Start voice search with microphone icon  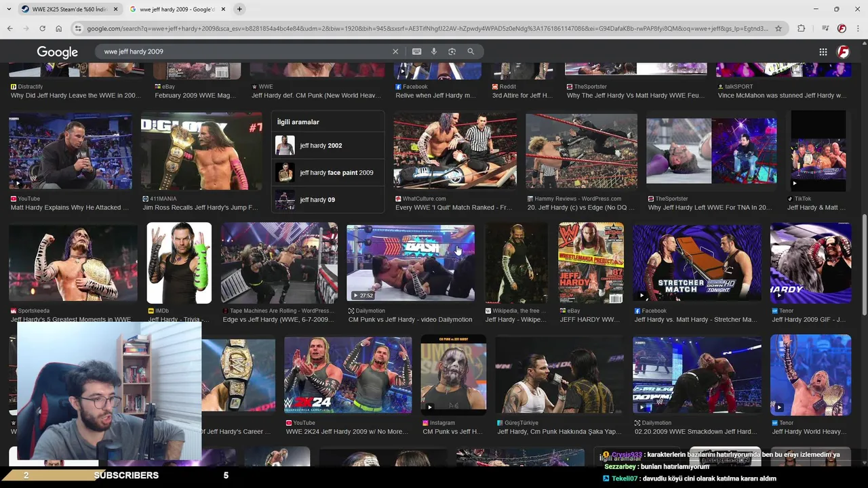434,52
